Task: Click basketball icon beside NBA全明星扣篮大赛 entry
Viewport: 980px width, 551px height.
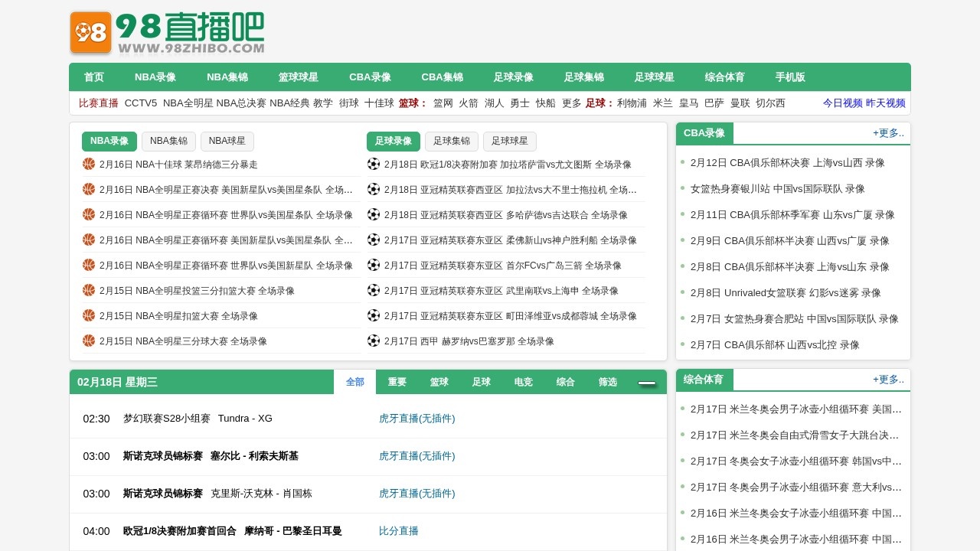Action: click(88, 315)
